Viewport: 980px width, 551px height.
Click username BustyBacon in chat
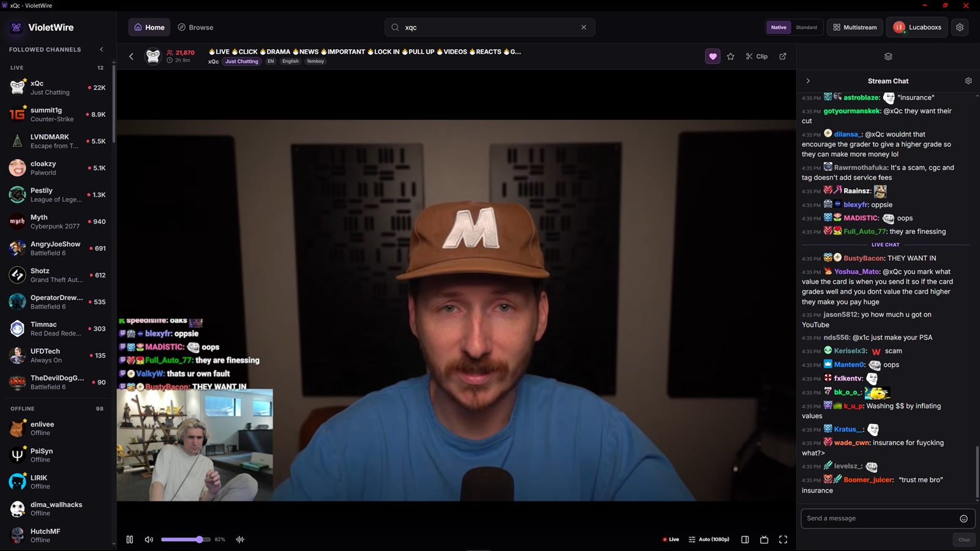click(x=864, y=258)
